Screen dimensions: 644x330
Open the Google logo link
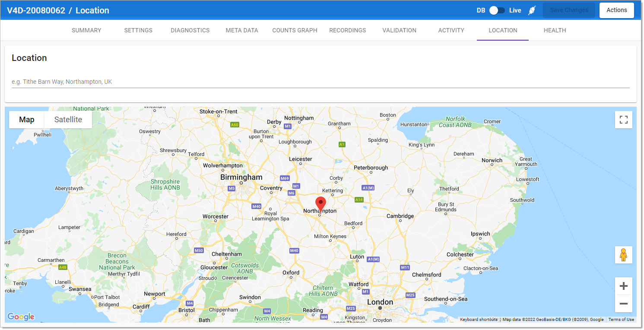coord(21,317)
